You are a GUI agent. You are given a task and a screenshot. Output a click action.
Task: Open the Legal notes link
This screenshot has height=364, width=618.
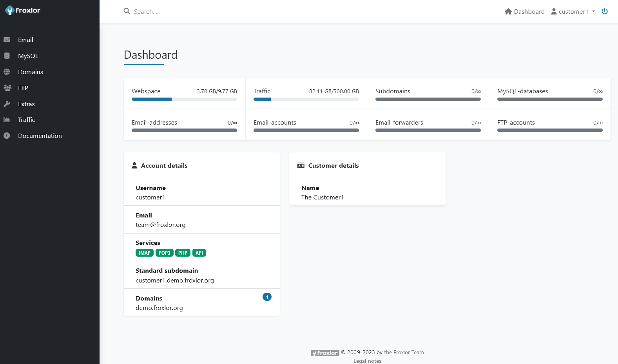367,361
